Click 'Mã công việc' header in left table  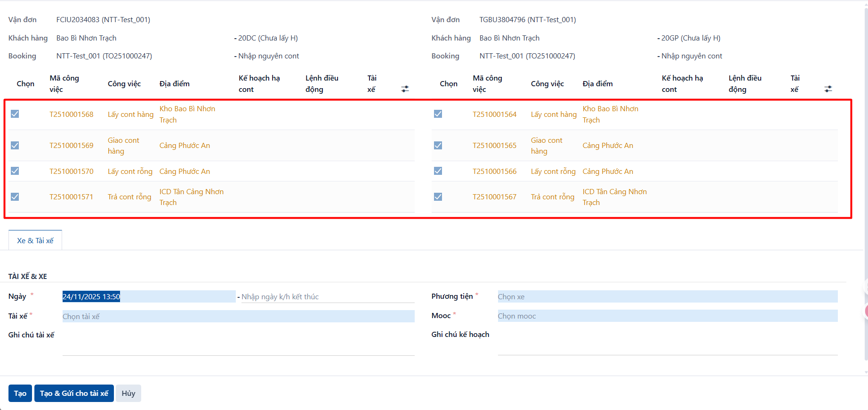pos(64,84)
